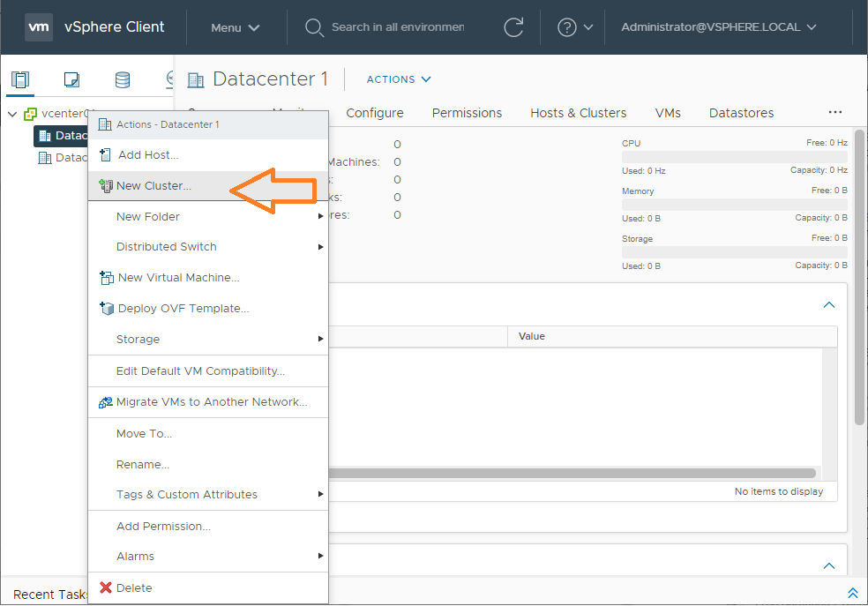Expand the New Folder submenu arrow
This screenshot has height=606, width=868.
coord(320,216)
